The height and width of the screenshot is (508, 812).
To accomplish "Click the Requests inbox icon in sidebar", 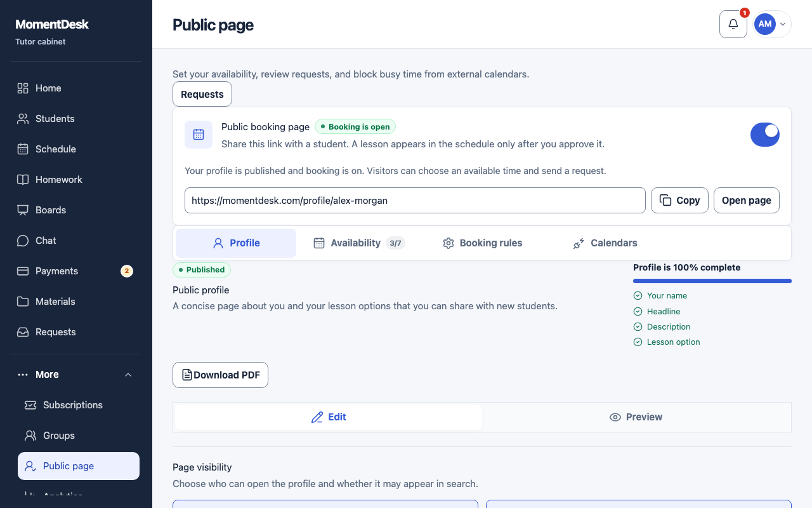I will [x=23, y=332].
